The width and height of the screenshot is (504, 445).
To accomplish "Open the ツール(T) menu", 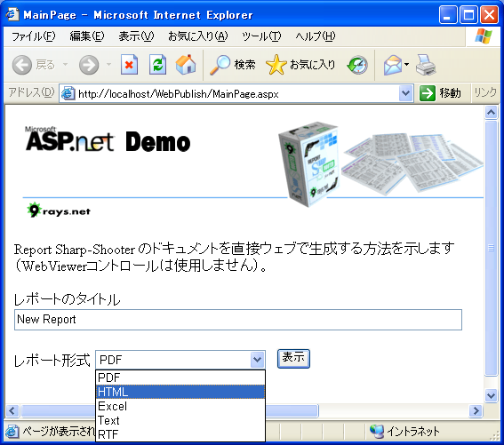I will pyautogui.click(x=261, y=36).
